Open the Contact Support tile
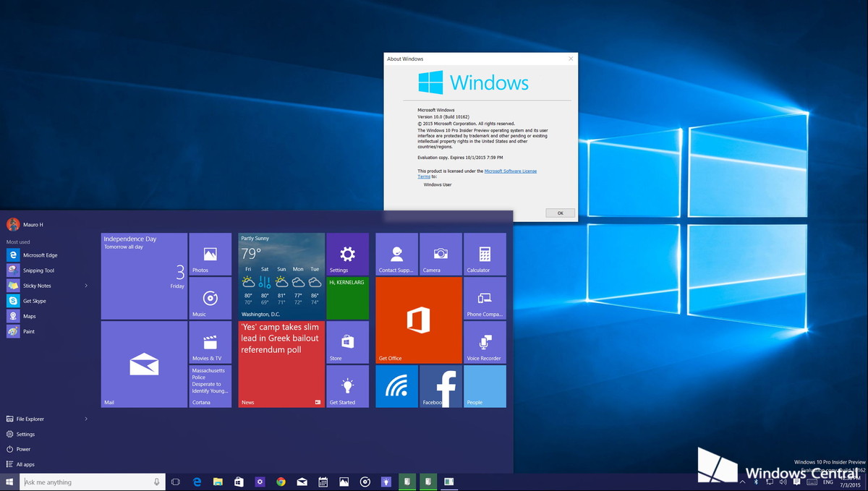Image resolution: width=868 pixels, height=491 pixels. tap(396, 254)
